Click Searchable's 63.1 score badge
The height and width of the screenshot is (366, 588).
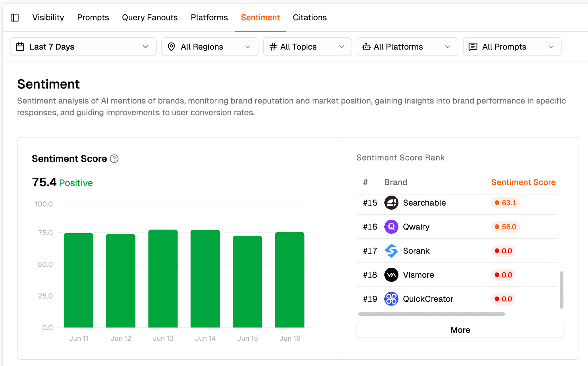tap(505, 203)
